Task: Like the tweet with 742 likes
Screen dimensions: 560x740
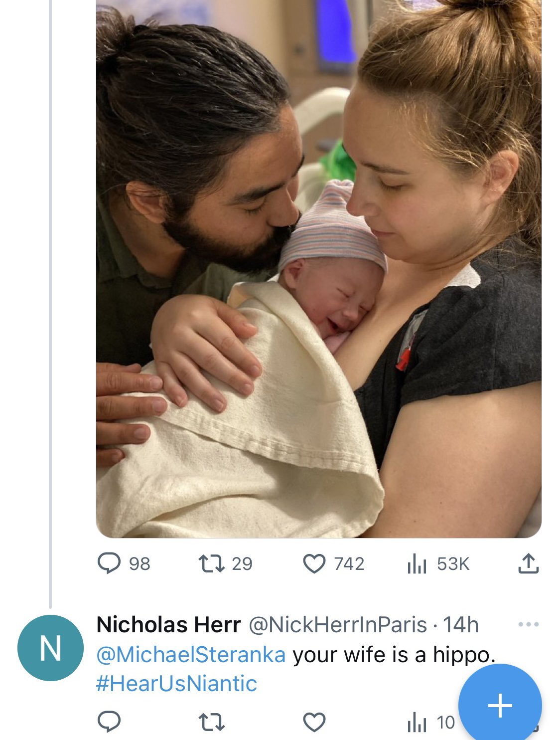Action: pos(314,563)
